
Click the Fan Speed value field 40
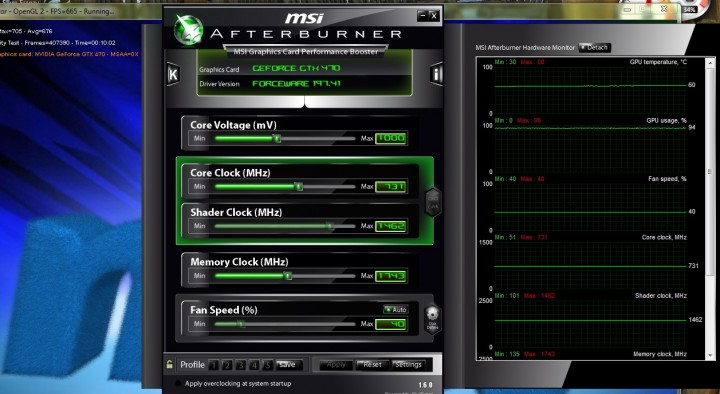(391, 324)
